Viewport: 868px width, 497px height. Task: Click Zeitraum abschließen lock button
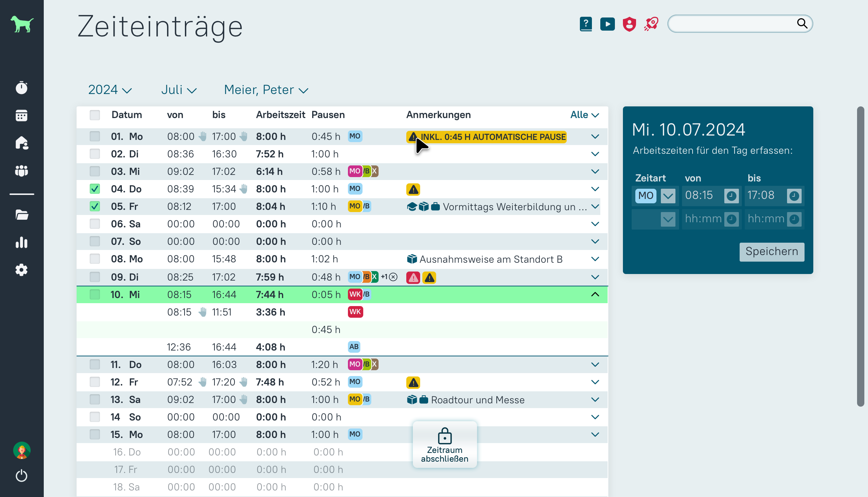[445, 445]
